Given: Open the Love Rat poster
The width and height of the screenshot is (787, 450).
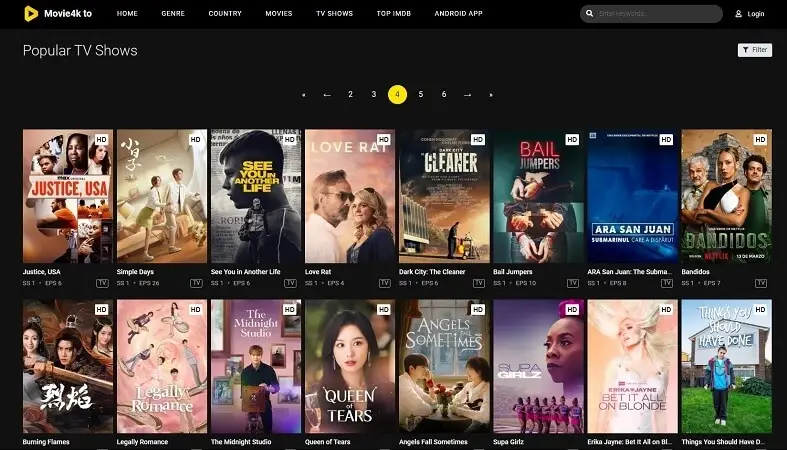Looking at the screenshot, I should pos(350,196).
